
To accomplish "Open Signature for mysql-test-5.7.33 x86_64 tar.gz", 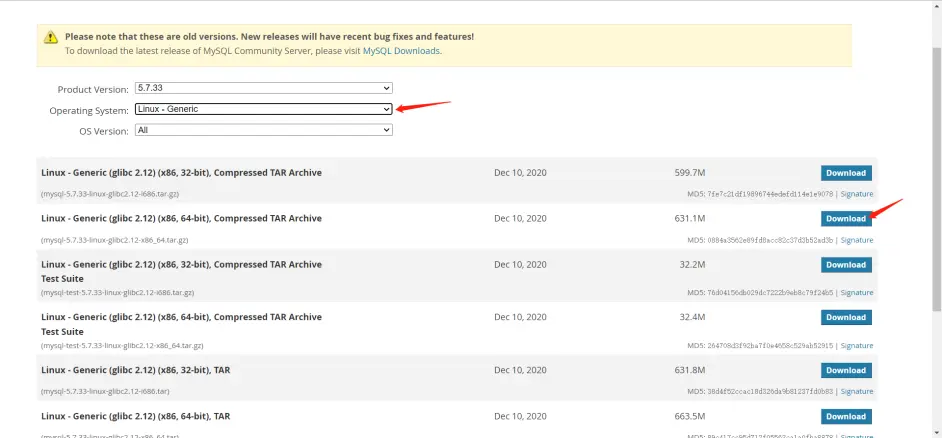I will point(857,345).
